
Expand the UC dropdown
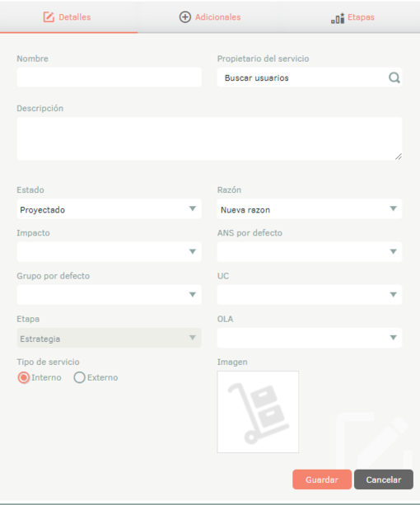point(310,295)
